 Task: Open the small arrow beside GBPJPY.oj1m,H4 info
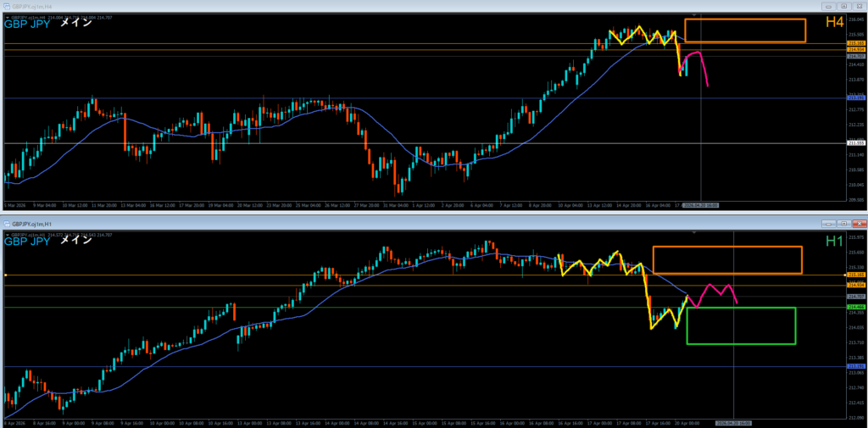[x=7, y=17]
